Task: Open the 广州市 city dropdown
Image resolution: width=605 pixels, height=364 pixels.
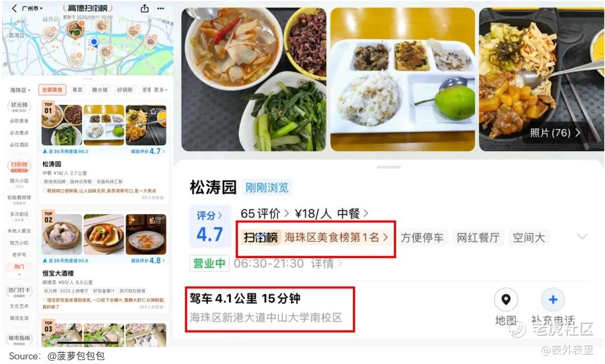Action: 32,8
